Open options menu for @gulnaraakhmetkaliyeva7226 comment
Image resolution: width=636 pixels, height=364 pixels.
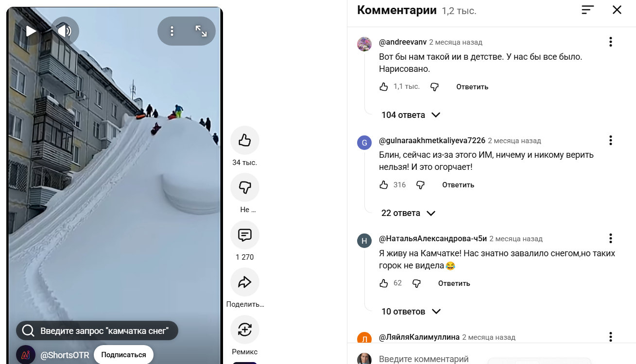611,140
